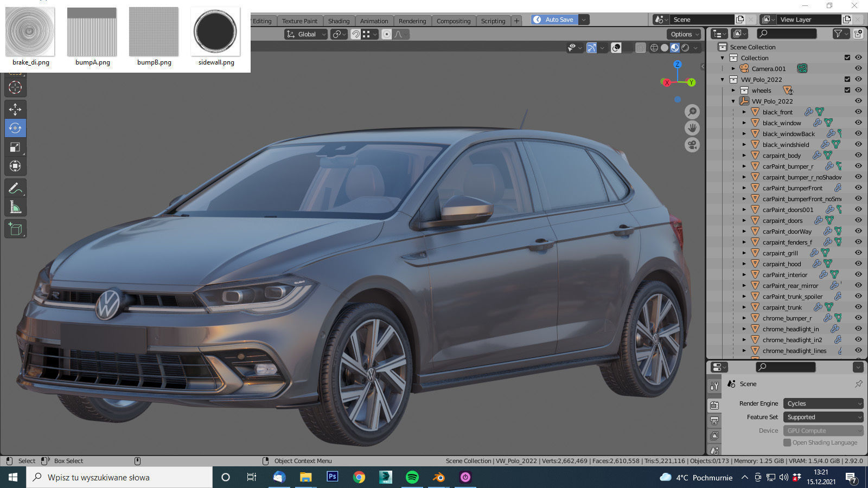The height and width of the screenshot is (488, 868).
Task: Switch viewport to rendered shading
Action: 685,48
